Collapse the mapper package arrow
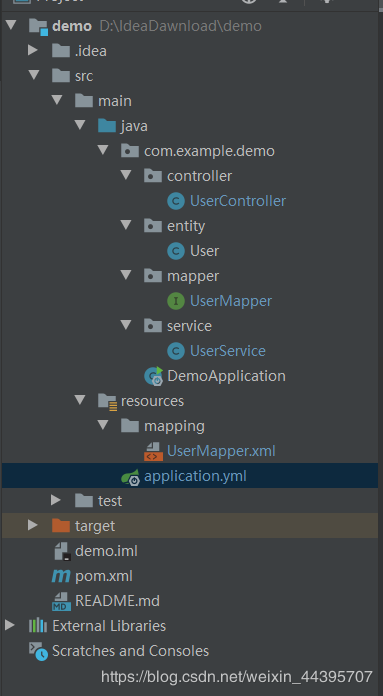The image size is (383, 696). pyautogui.click(x=126, y=275)
